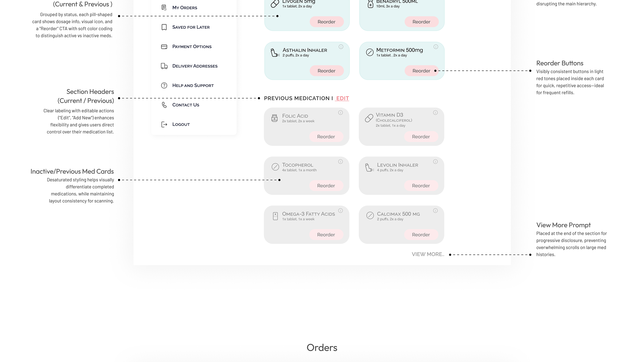Click the phone icon beside Contact Us
644x362 pixels.
point(164,105)
